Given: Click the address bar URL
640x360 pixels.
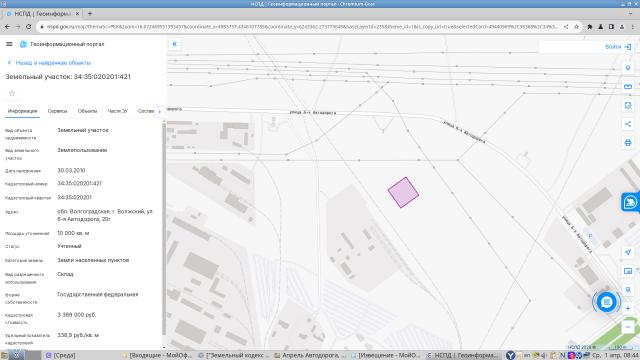Looking at the screenshot, I should [x=302, y=27].
